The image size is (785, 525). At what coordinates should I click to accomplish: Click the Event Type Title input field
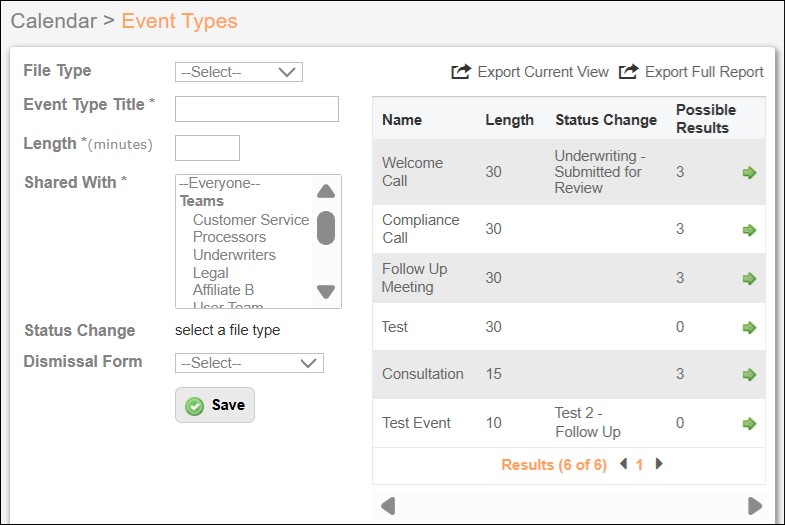click(257, 109)
